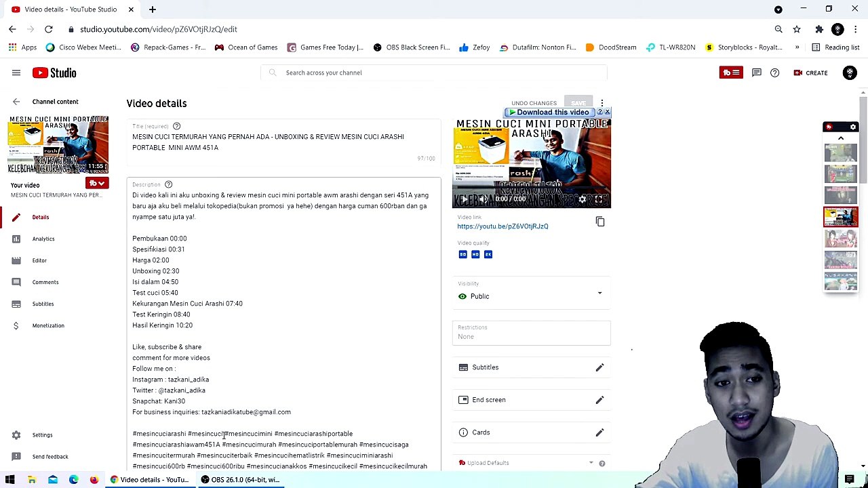Show help for the Description field
Image resolution: width=868 pixels, height=488 pixels.
pyautogui.click(x=168, y=184)
